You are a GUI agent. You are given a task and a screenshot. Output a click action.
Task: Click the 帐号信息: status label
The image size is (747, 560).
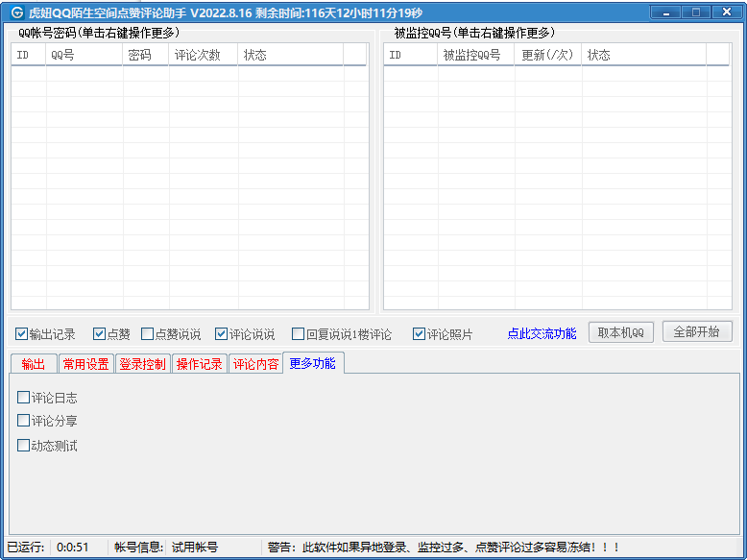[x=139, y=548]
